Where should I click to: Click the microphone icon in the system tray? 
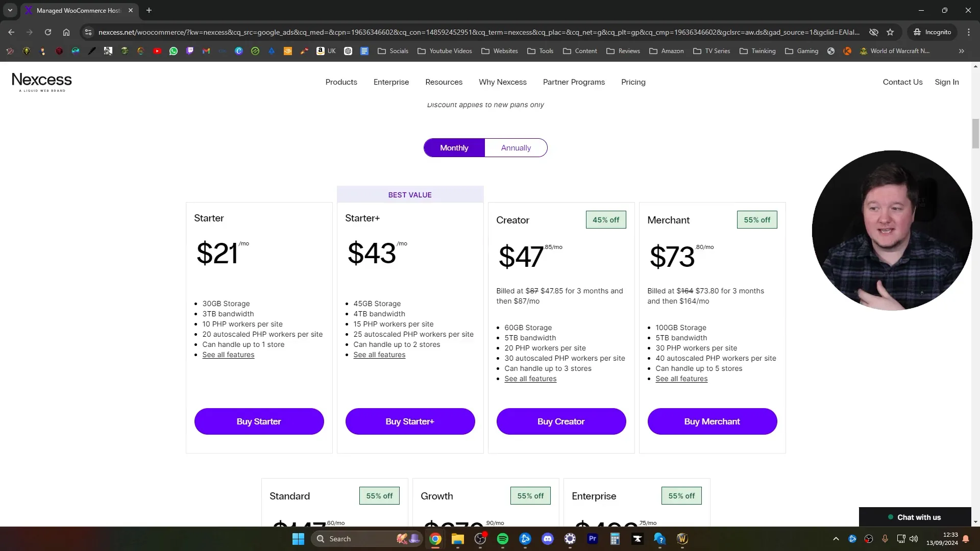tap(885, 539)
